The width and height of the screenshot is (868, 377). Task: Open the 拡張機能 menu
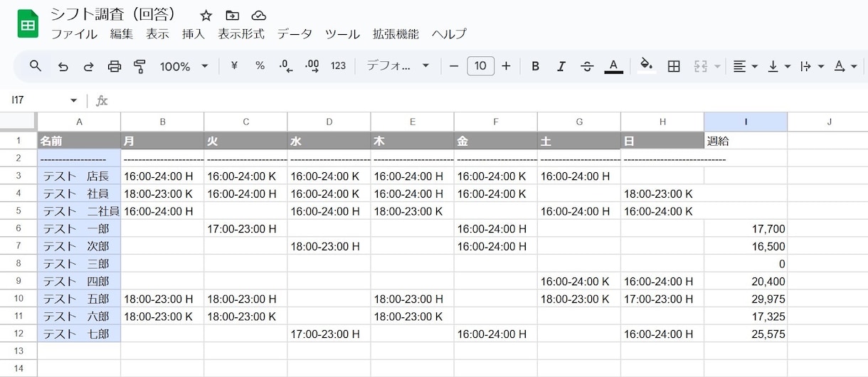tap(396, 33)
